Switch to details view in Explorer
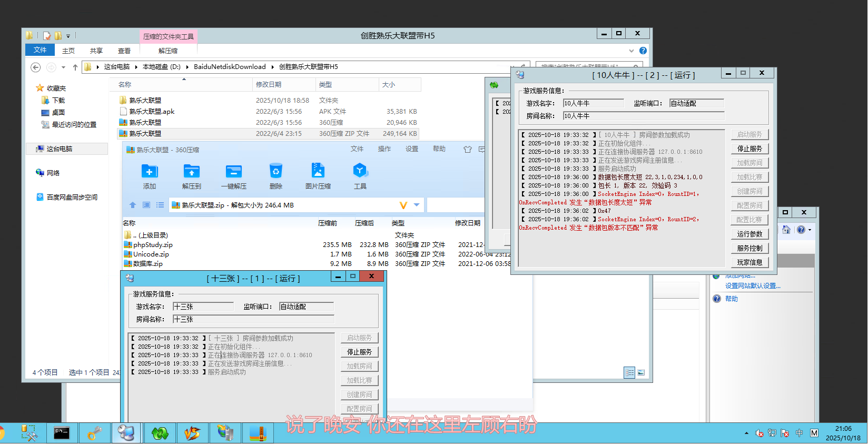 coord(629,373)
